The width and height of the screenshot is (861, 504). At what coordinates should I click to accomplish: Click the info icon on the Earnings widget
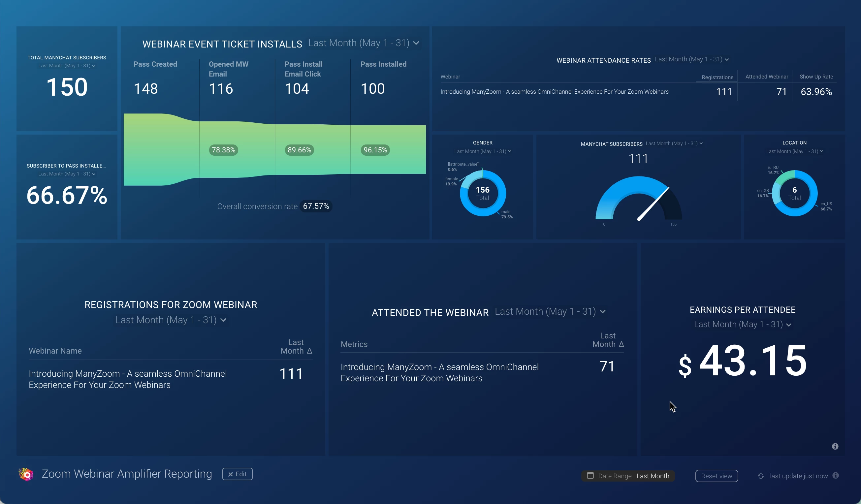(835, 446)
